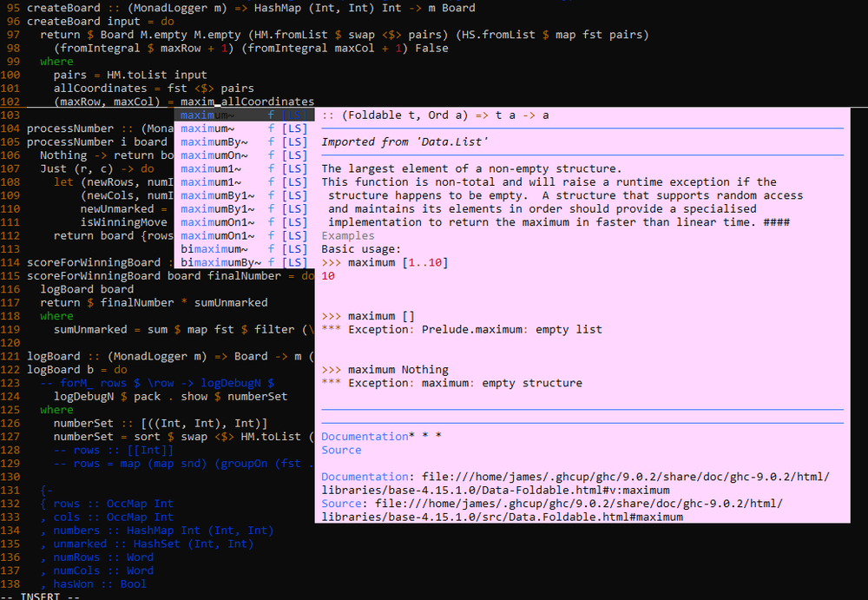Click the Examples heading in the documentation popup

click(348, 235)
